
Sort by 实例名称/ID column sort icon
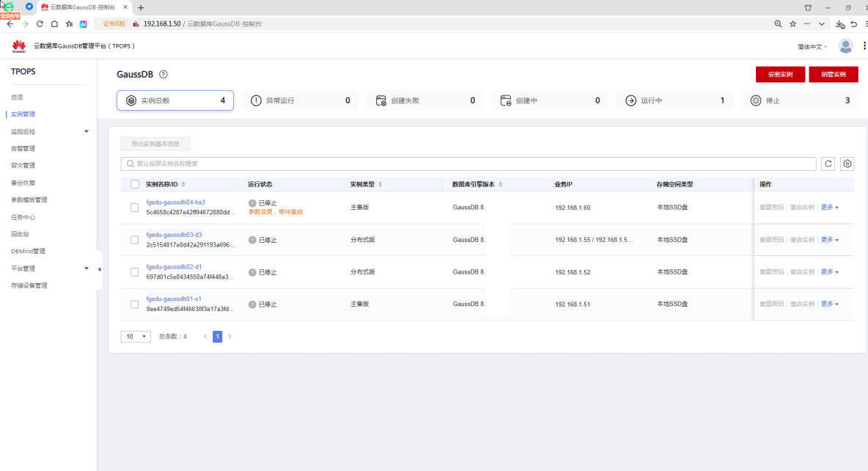(x=184, y=184)
